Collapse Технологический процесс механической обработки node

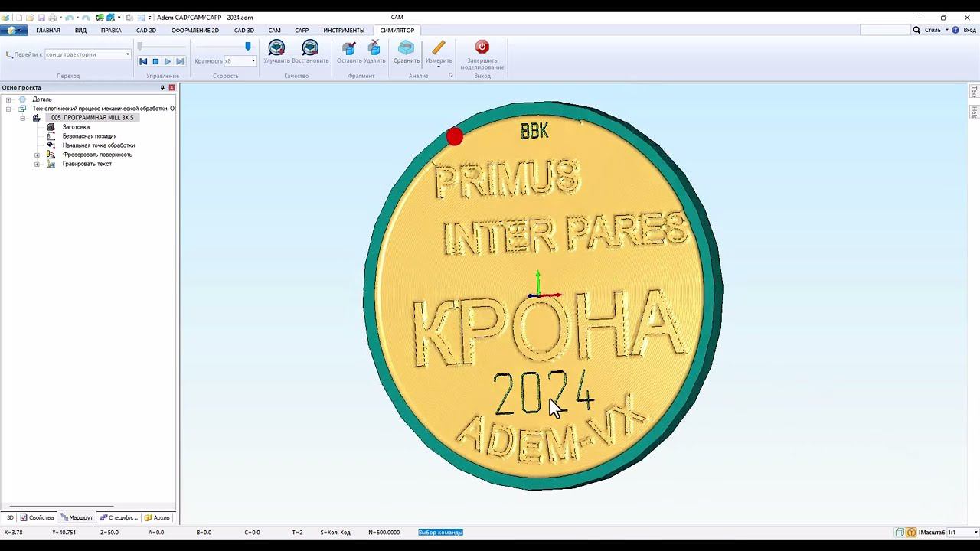pos(8,109)
